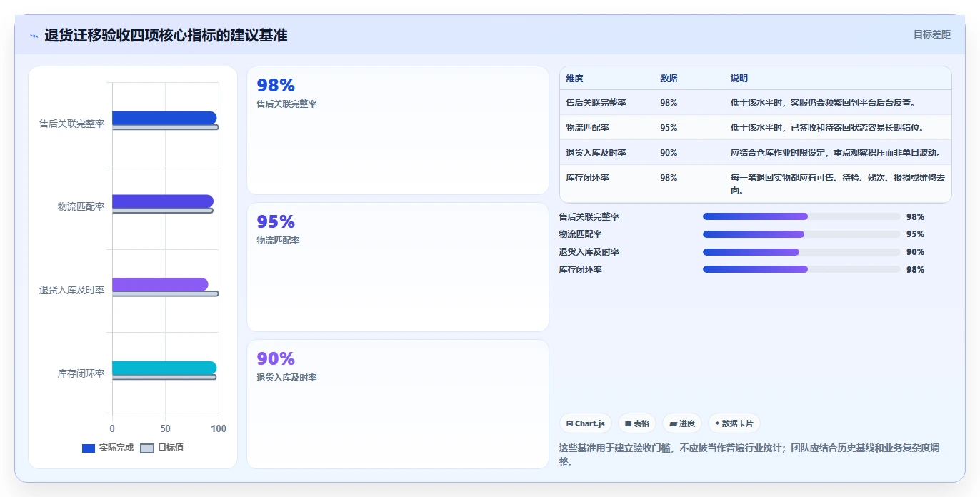Click the indigo 物流匹配率 actual bar in chart
This screenshot has height=497, width=980.
(163, 201)
